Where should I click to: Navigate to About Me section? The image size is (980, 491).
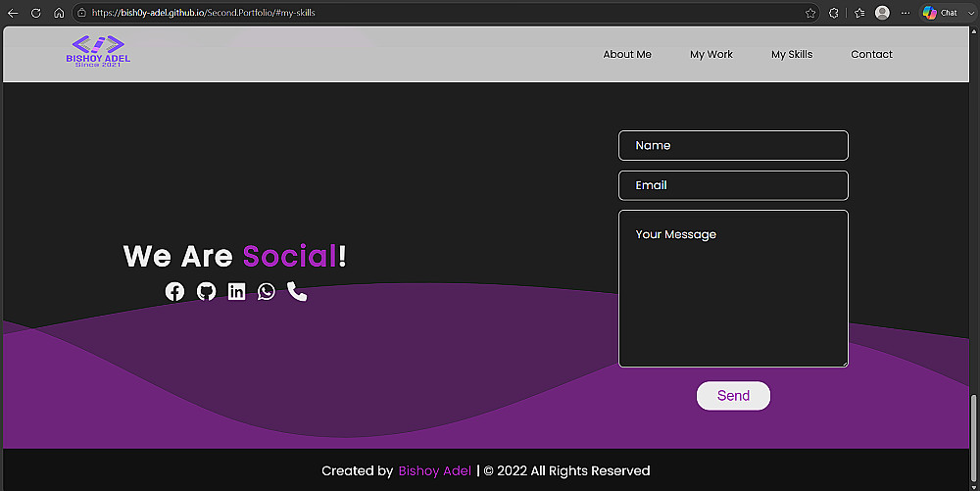pyautogui.click(x=627, y=54)
